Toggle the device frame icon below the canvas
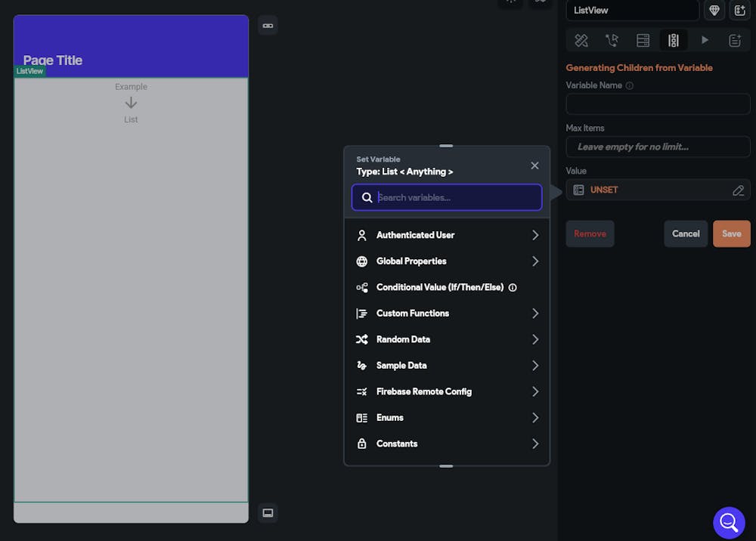The height and width of the screenshot is (541, 756). (x=268, y=513)
